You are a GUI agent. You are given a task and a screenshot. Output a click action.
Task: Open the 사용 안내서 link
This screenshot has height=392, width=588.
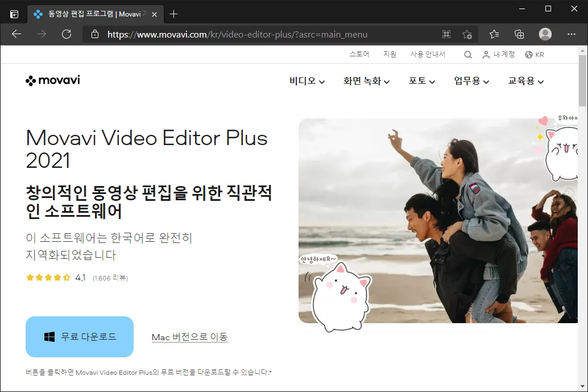pyautogui.click(x=428, y=54)
